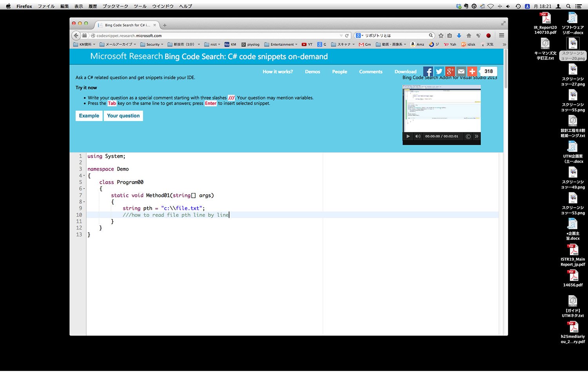
Task: Click the fast-forward chevrons on the video player
Action: tap(476, 136)
